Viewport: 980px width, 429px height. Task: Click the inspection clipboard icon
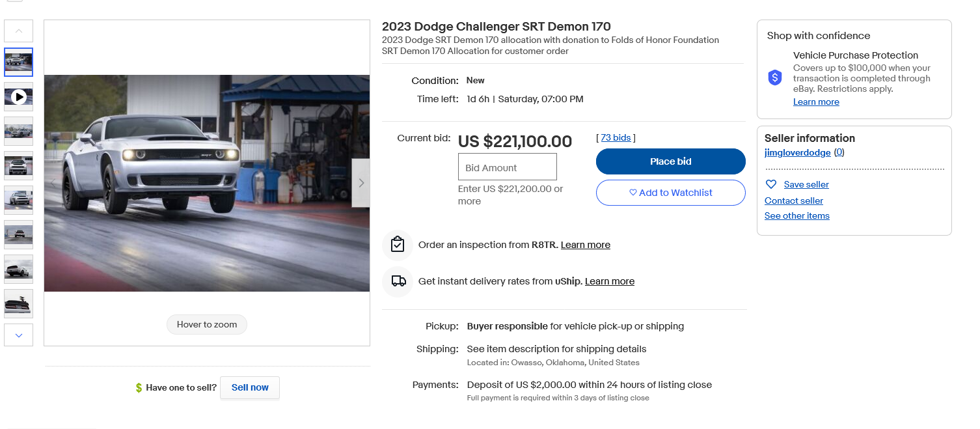click(x=398, y=245)
